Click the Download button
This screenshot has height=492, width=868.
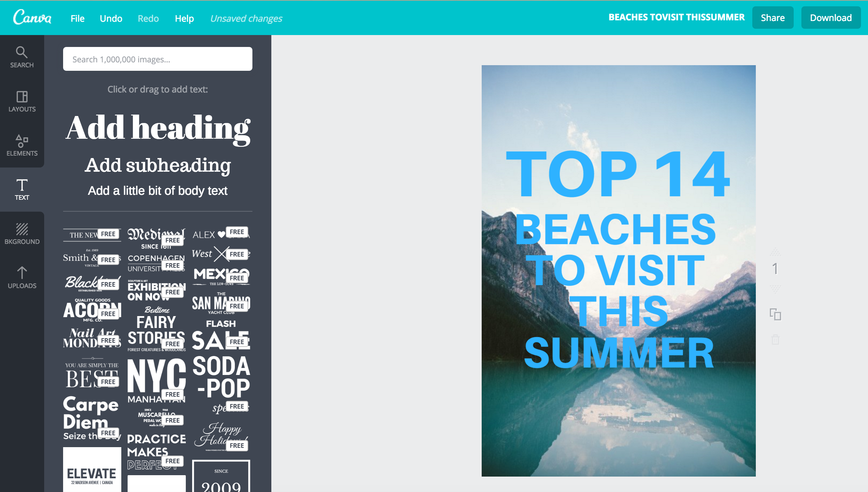831,18
